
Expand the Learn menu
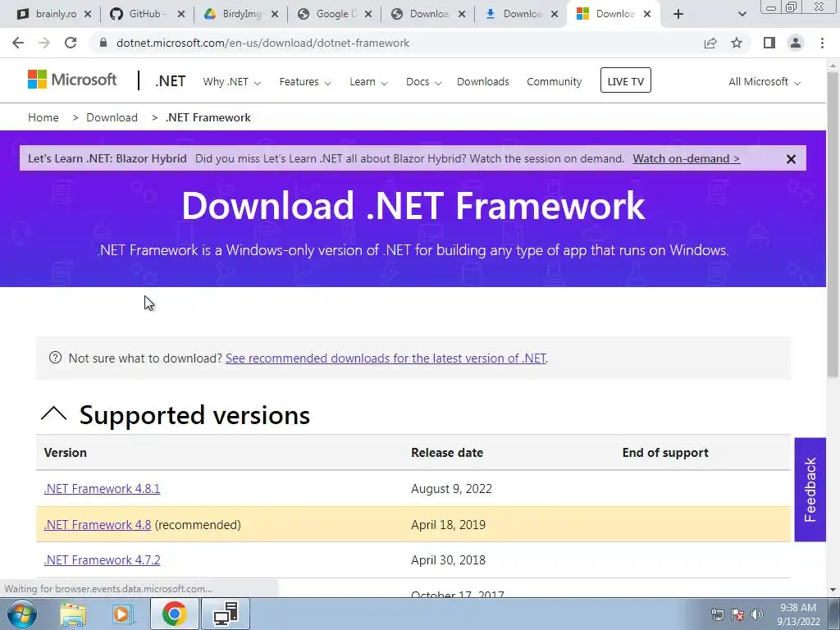(x=368, y=82)
